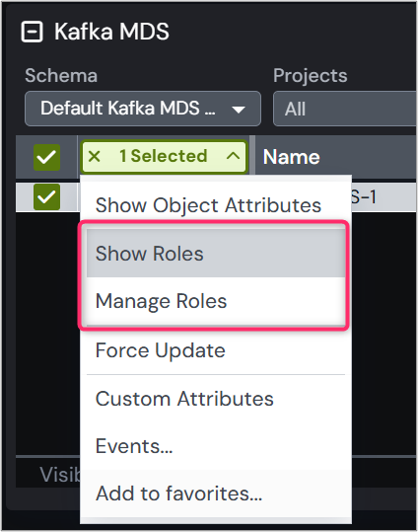The image size is (418, 532).
Task: Open the Projects All dropdown
Action: click(344, 109)
